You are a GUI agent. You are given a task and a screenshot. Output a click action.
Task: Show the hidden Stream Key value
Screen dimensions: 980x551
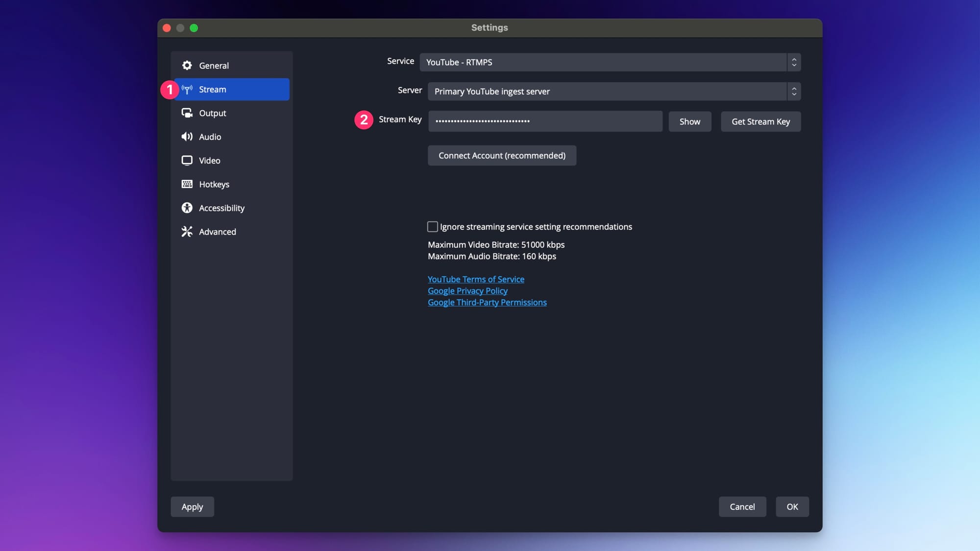[x=689, y=120]
